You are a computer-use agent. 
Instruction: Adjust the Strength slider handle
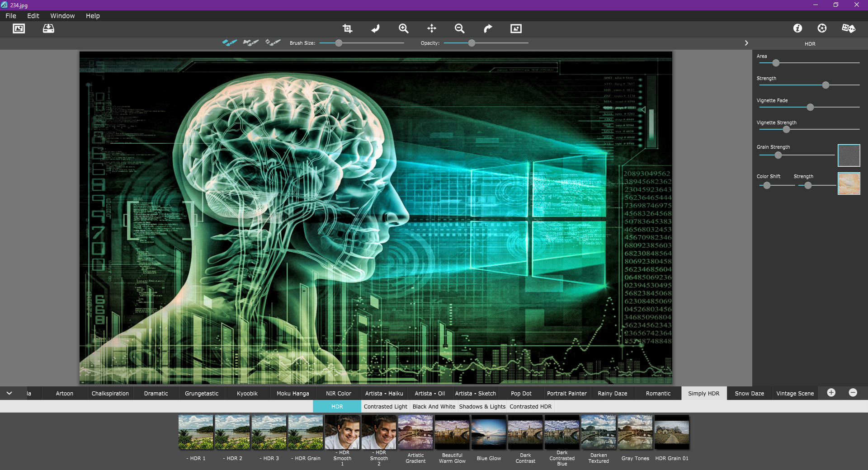(826, 85)
